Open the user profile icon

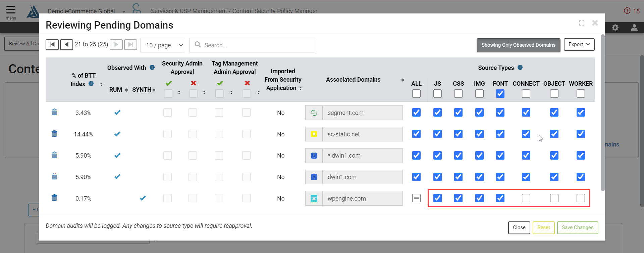[x=634, y=28]
